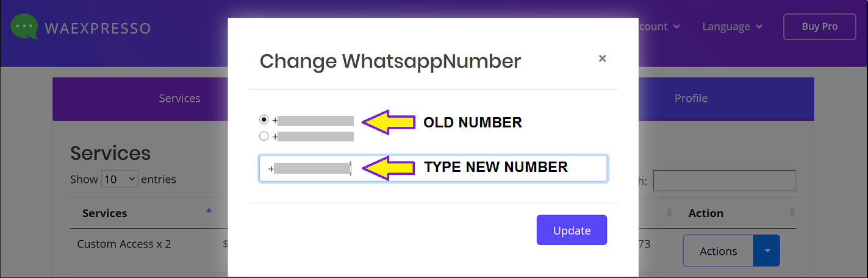868x278 pixels.
Task: Click the Buy Pro button
Action: (819, 27)
